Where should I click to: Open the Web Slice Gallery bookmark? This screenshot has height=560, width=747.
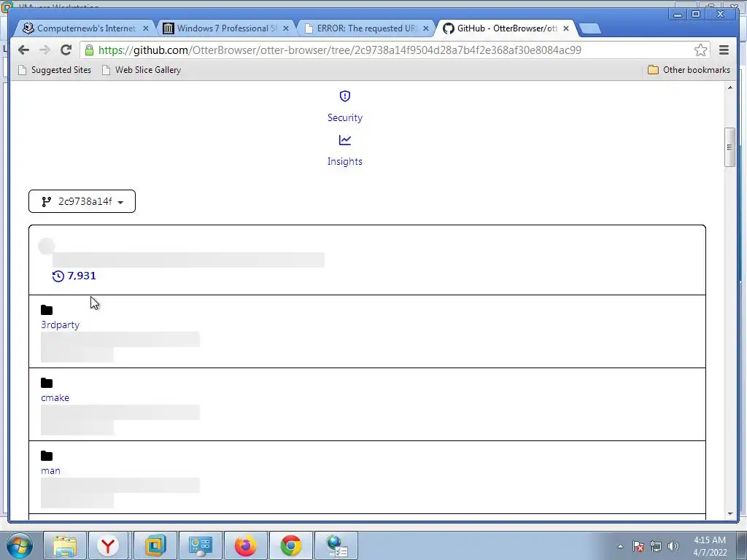coord(142,70)
